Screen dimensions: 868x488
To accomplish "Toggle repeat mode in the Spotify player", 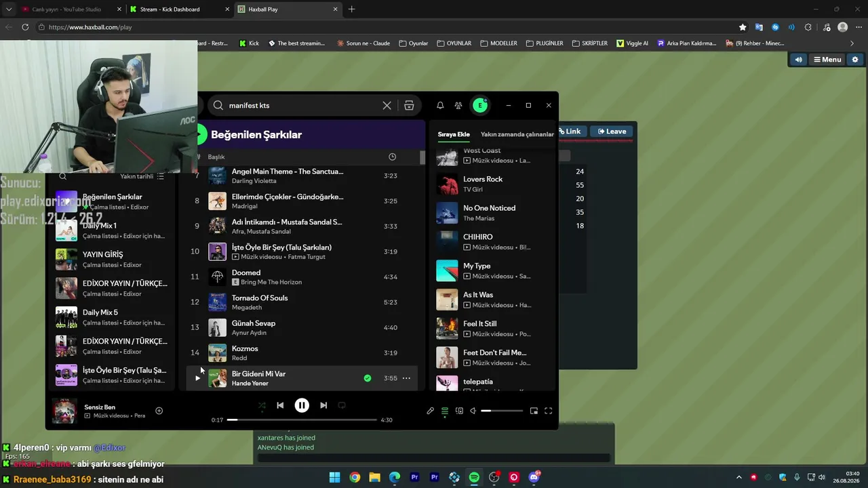I will [342, 405].
